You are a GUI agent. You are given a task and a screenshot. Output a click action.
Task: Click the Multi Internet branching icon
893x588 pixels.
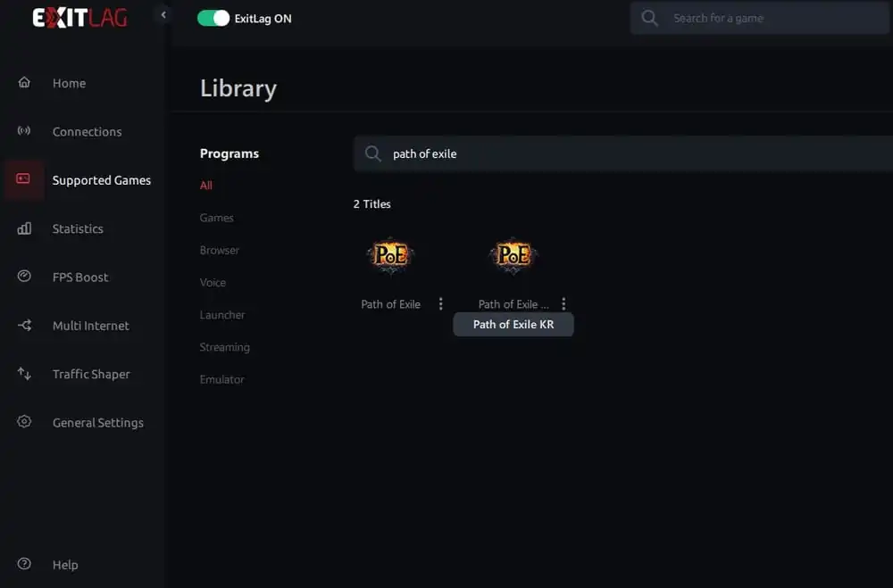[24, 325]
